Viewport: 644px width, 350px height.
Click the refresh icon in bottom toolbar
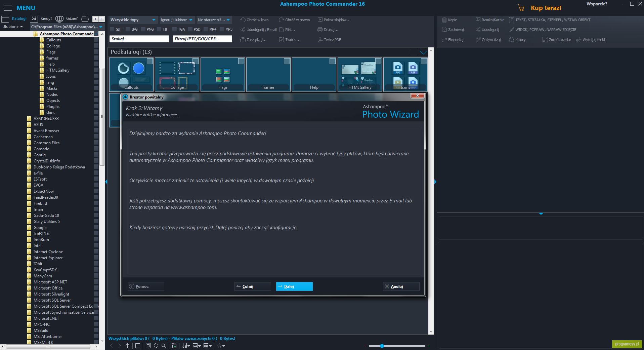[156, 346]
